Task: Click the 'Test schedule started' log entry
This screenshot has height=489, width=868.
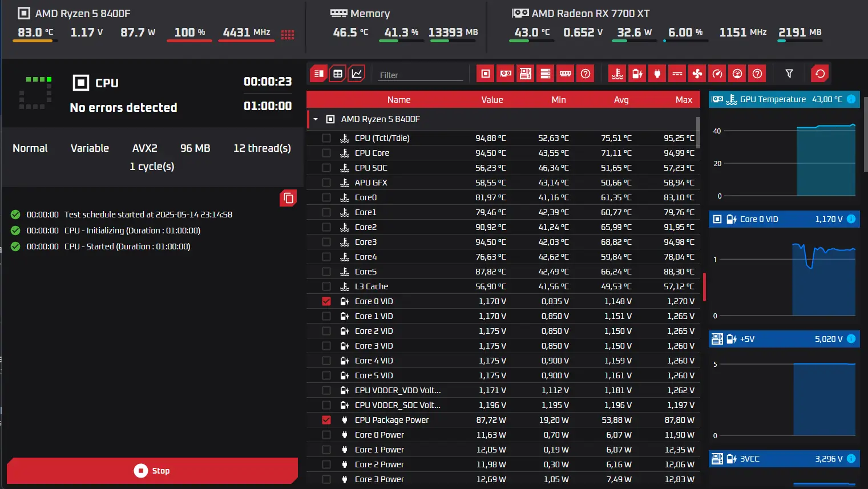Action: pyautogui.click(x=148, y=215)
